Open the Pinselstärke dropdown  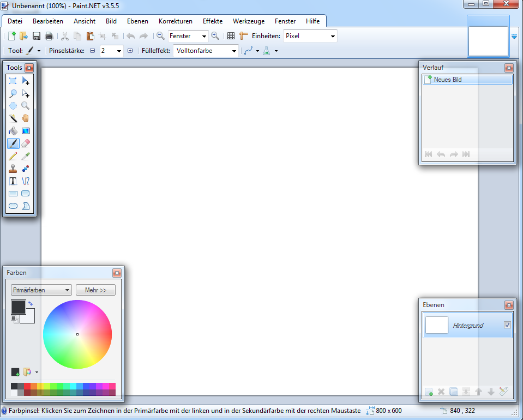119,50
